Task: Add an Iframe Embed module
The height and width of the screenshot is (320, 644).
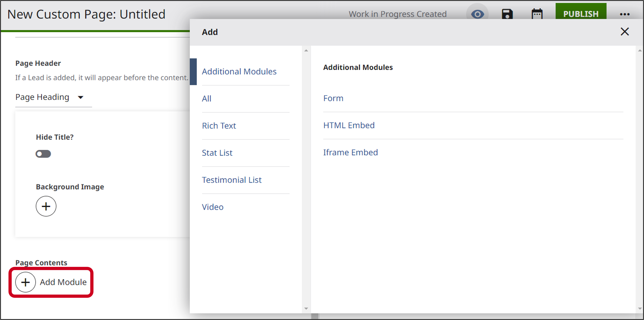Action: [x=351, y=152]
